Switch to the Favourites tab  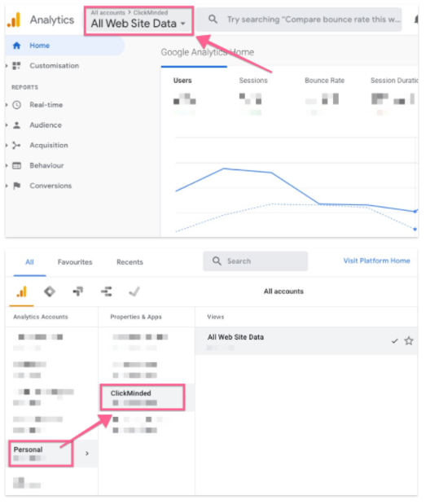(x=75, y=262)
